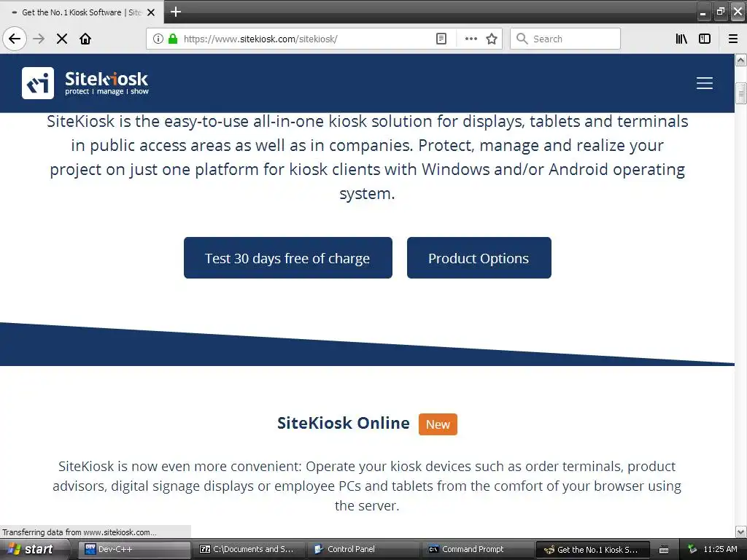Toggle reader view in address bar
The height and width of the screenshot is (560, 747).
pos(441,39)
